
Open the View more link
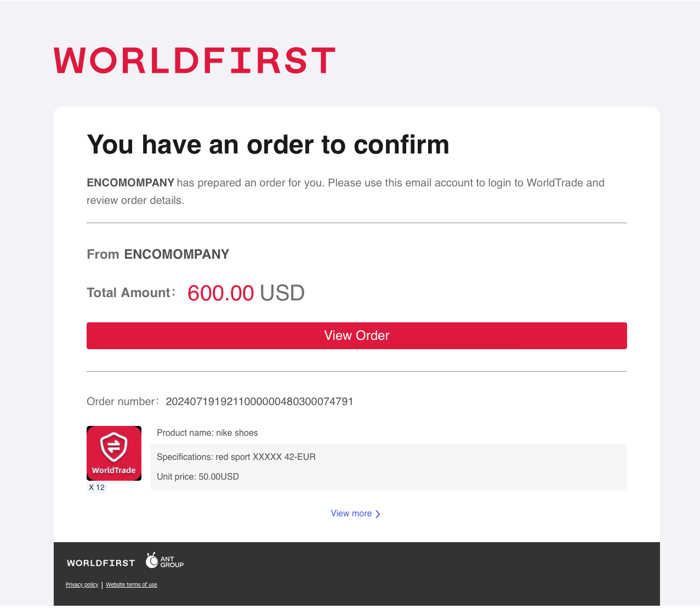[351, 514]
